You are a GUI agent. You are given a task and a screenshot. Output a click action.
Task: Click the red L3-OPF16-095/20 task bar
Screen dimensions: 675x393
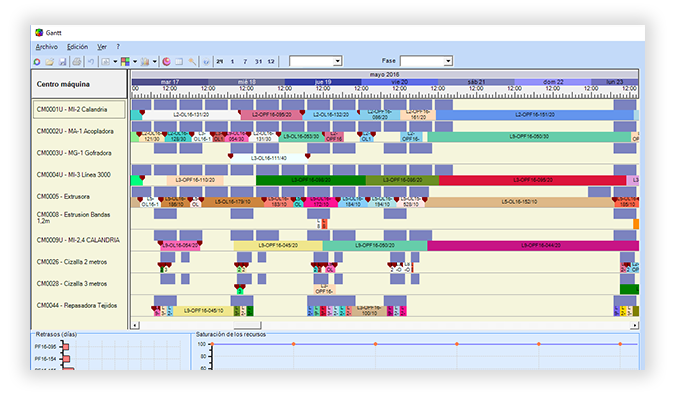(533, 180)
